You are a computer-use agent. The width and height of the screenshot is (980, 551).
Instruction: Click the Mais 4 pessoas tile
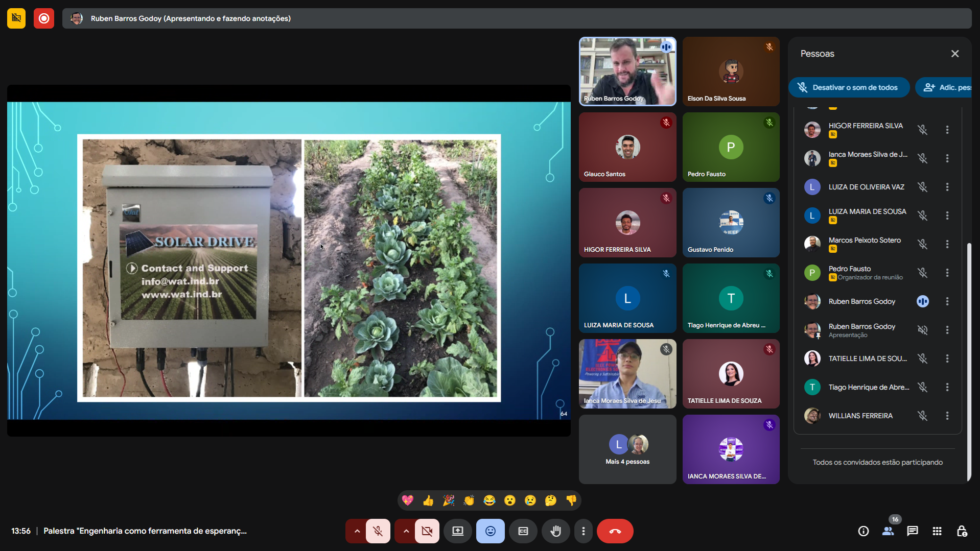pyautogui.click(x=627, y=449)
